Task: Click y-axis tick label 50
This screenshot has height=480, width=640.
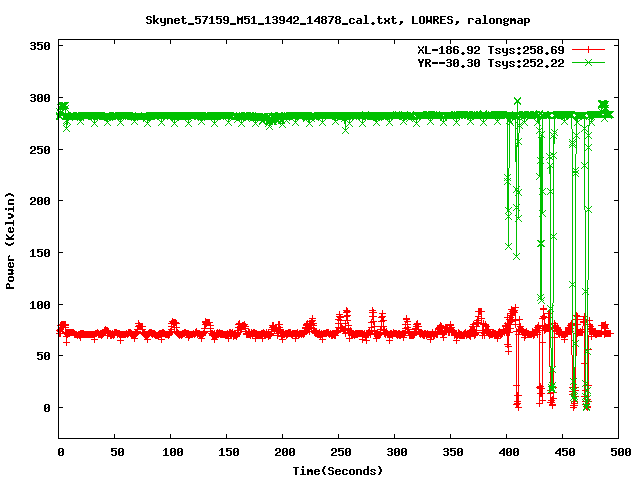Action: tap(44, 356)
